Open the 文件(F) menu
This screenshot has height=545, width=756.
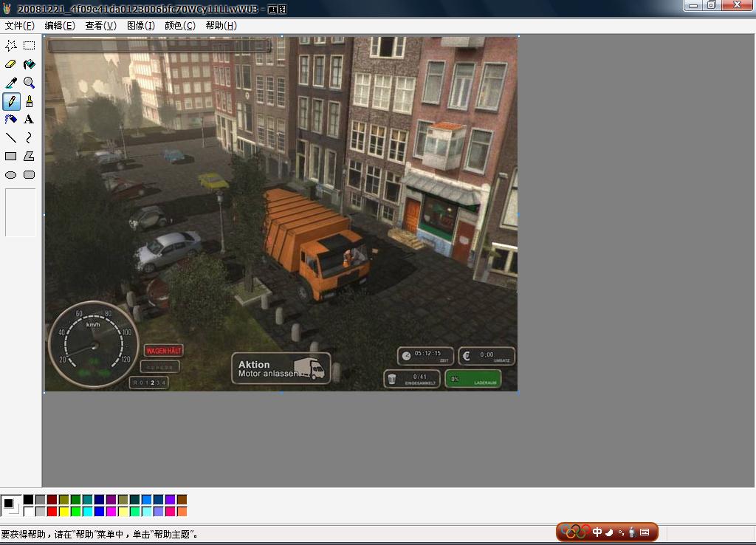point(19,25)
